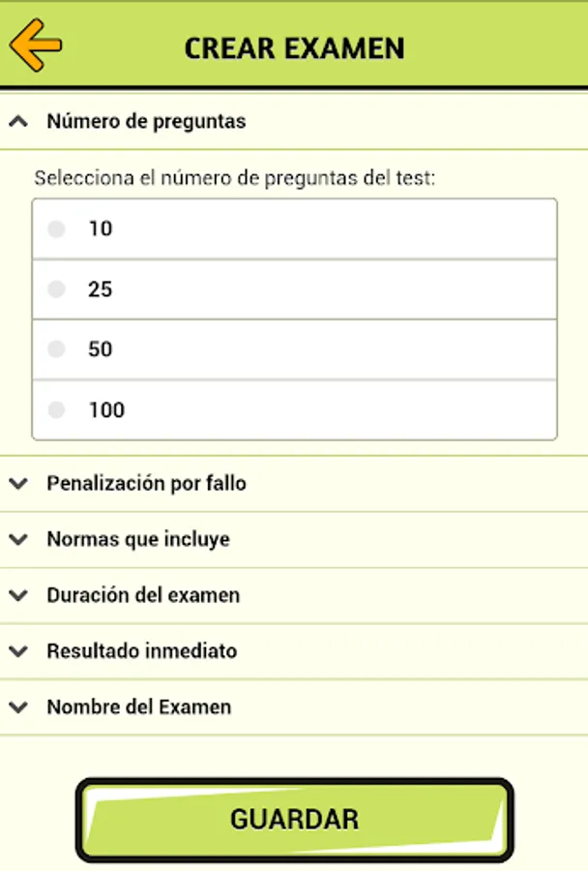Click chevron beside Resultado inmediato
588x871 pixels.
[17, 651]
